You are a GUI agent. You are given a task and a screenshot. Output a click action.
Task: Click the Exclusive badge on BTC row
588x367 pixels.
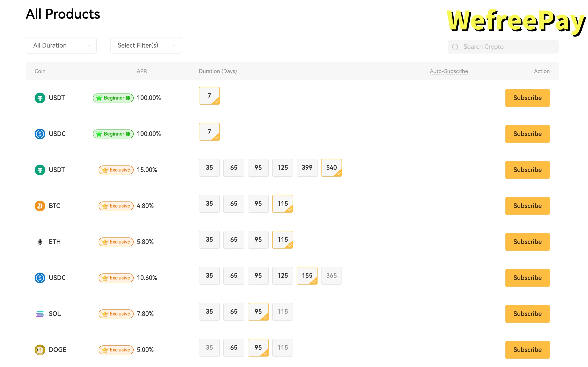click(x=116, y=206)
